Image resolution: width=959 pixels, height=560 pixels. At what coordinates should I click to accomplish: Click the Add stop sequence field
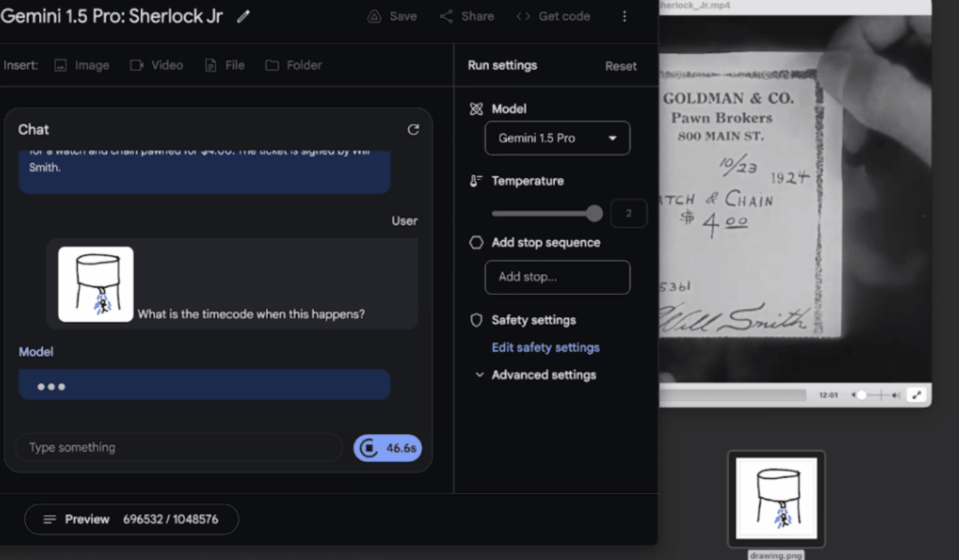tap(557, 277)
